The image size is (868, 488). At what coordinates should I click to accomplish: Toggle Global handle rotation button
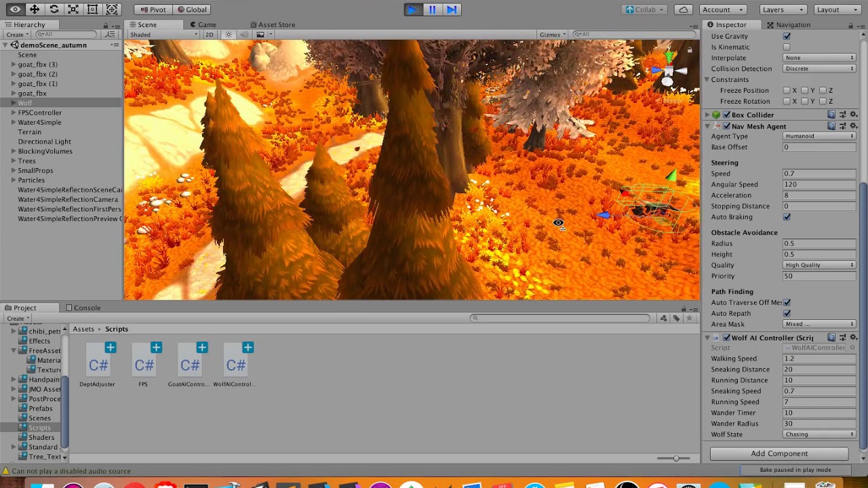192,9
